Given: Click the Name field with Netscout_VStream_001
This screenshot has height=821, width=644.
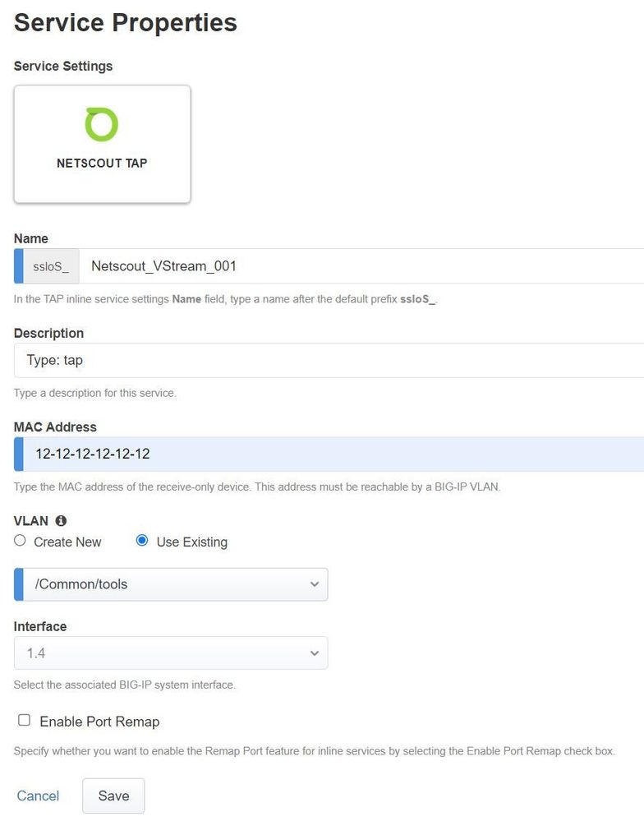Looking at the screenshot, I should click(361, 266).
